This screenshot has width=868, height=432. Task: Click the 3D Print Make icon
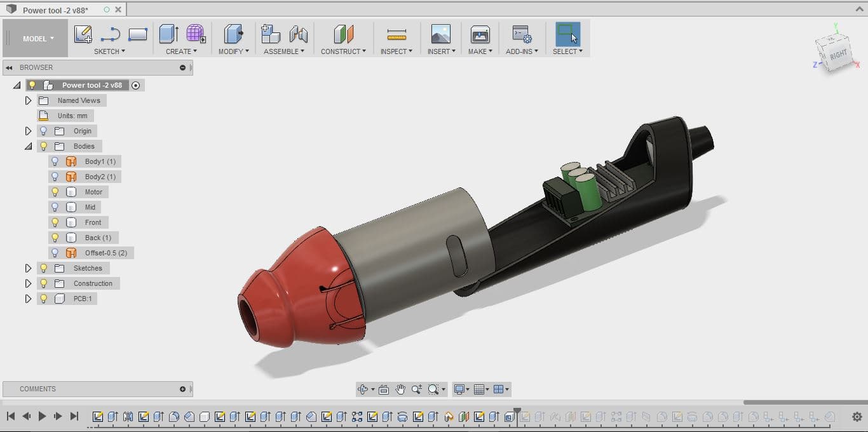pyautogui.click(x=480, y=34)
